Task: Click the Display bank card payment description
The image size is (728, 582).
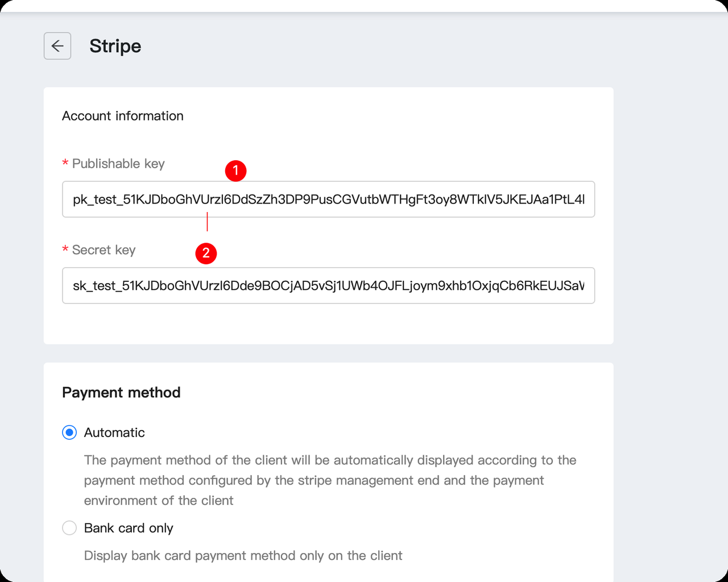Action: pyautogui.click(x=243, y=555)
